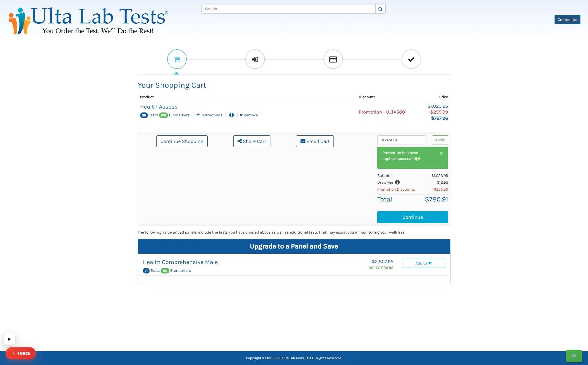
Task: Click the Draw Fee info icon
Action: (397, 182)
